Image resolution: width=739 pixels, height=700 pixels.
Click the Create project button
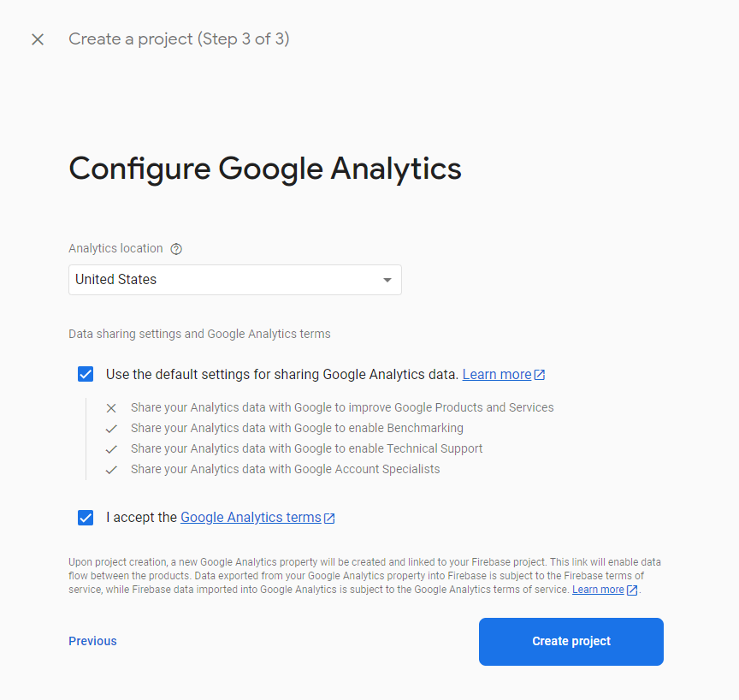(x=571, y=642)
